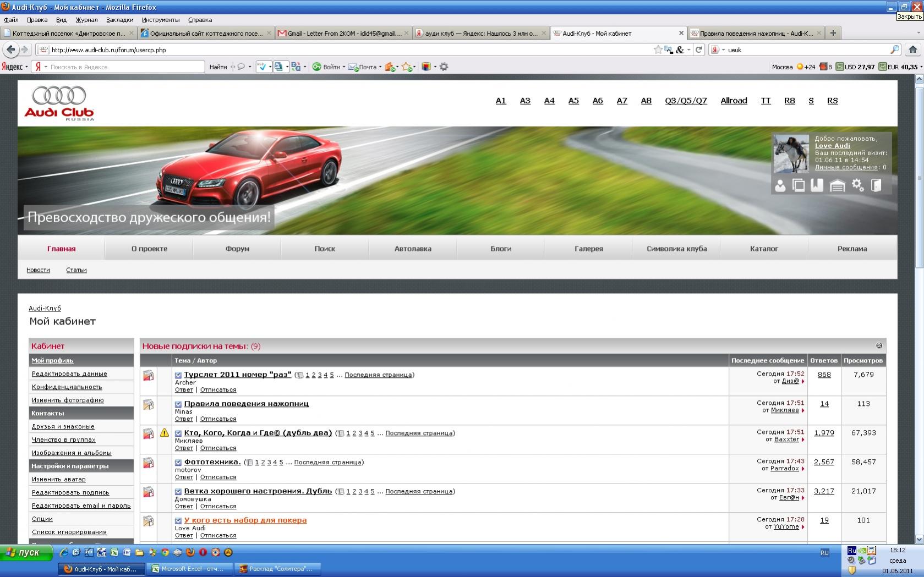924x577 pixels.
Task: Click the door logout icon in welcome panel
Action: [876, 185]
